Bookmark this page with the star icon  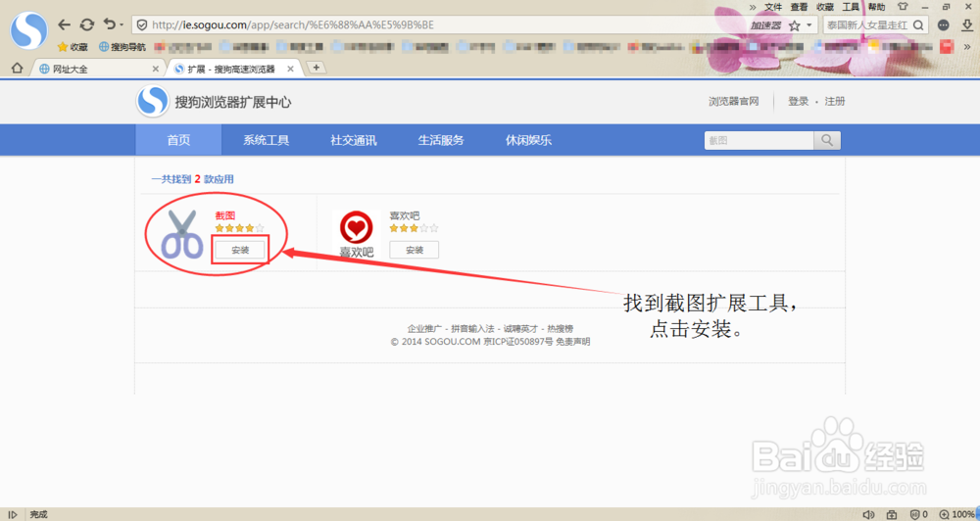coord(795,25)
